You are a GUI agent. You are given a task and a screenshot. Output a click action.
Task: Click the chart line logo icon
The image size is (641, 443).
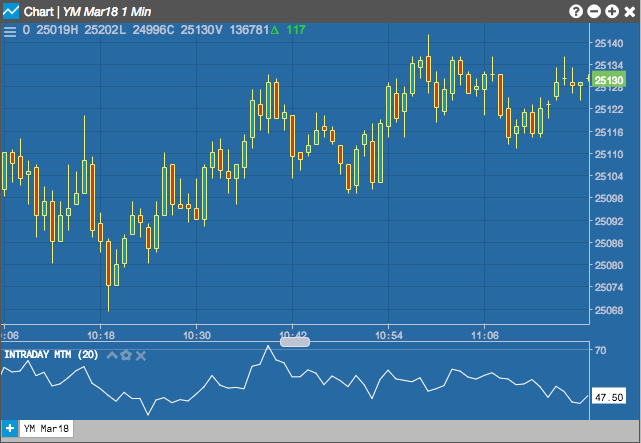coord(11,11)
